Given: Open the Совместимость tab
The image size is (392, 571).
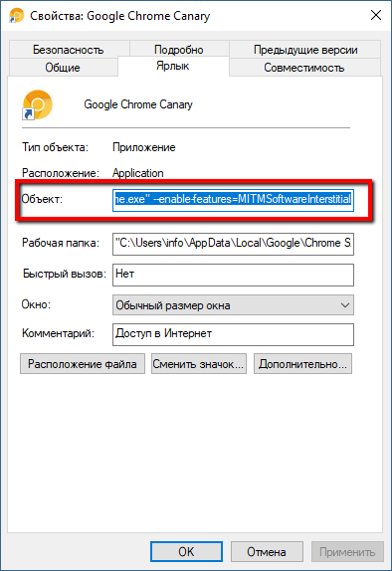Looking at the screenshot, I should [304, 67].
